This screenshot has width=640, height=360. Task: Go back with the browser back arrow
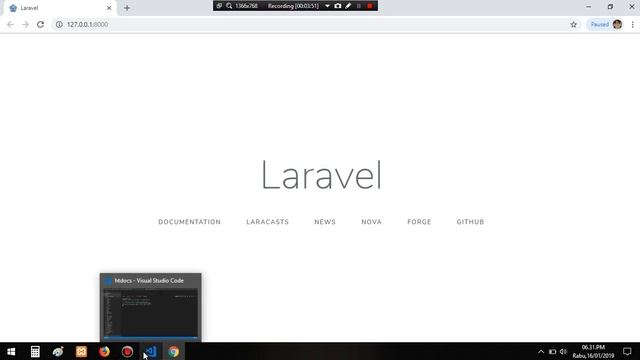(10, 24)
